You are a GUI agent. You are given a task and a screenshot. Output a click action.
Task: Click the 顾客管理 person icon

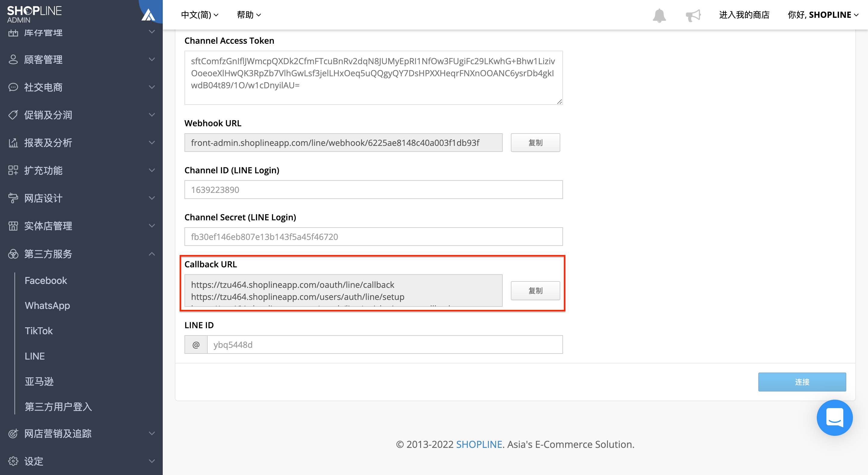tap(13, 59)
